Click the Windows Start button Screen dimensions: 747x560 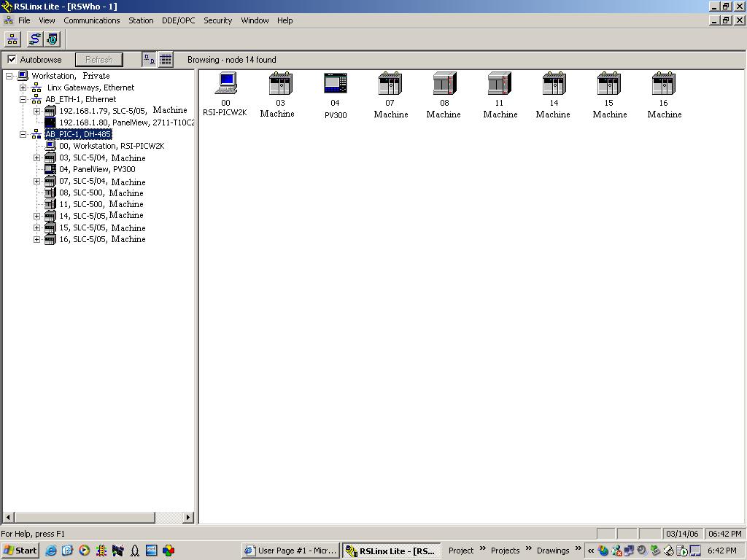point(20,551)
